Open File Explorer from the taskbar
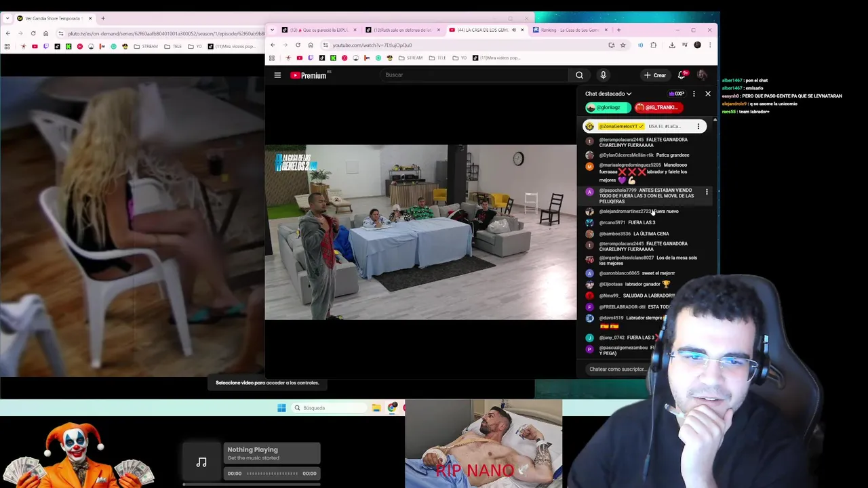Viewport: 868px width, 488px height. (x=376, y=408)
